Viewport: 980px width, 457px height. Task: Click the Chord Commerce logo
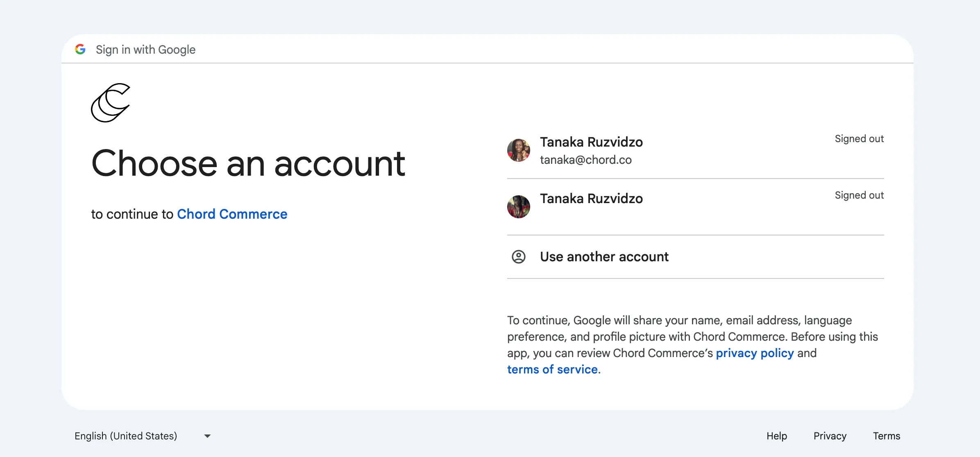click(x=111, y=103)
